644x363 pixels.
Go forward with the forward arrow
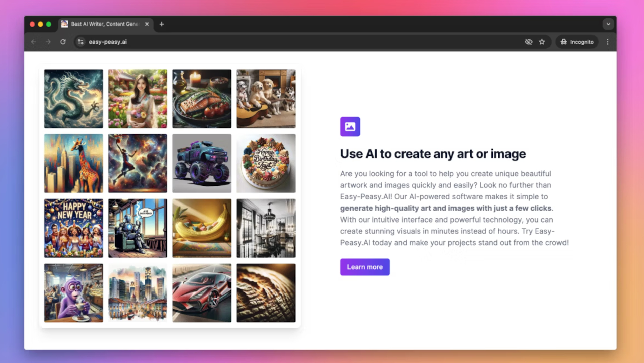coord(48,42)
